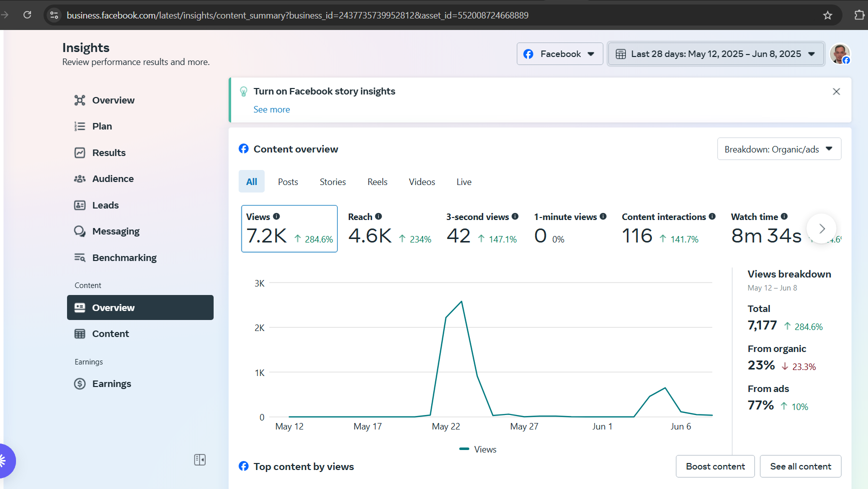Switch to the Reels tab
The height and width of the screenshot is (489, 868).
(x=377, y=182)
